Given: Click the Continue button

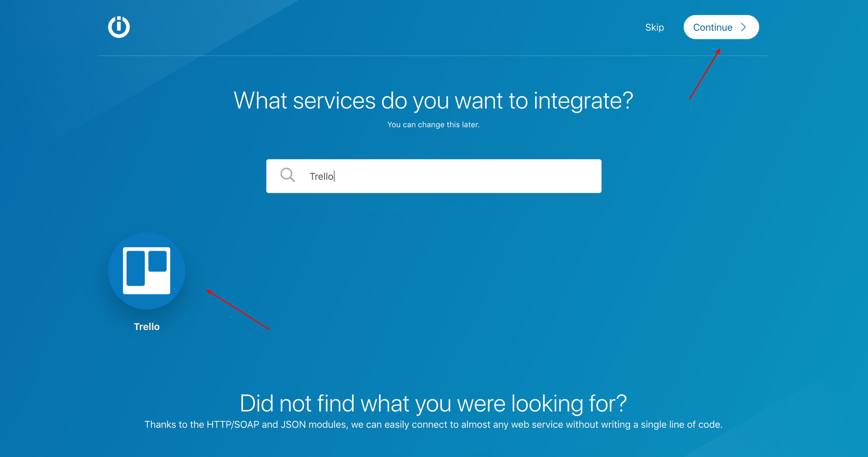Looking at the screenshot, I should (x=721, y=27).
